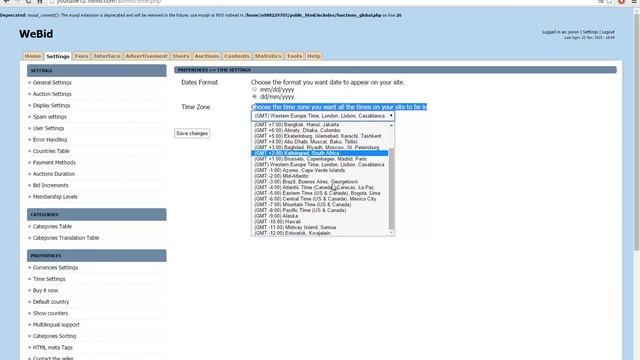The height and width of the screenshot is (360, 640).
Task: Open Spam settings link
Action: coord(49,117)
